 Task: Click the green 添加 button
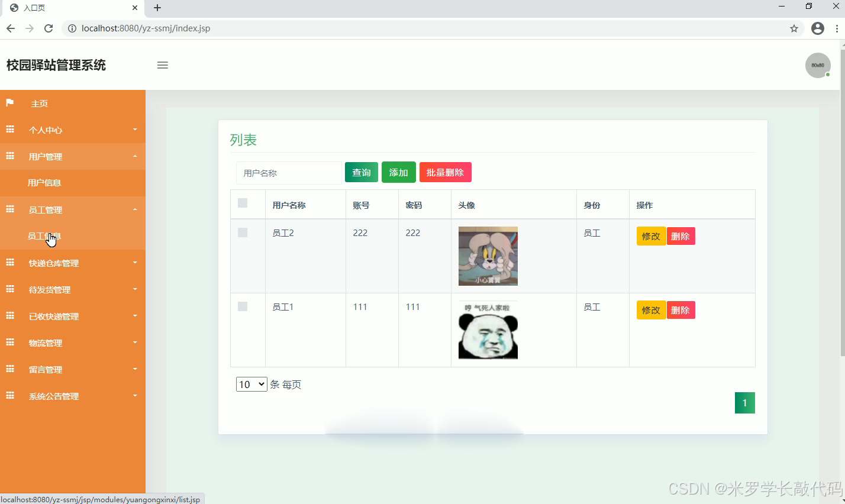pos(398,172)
